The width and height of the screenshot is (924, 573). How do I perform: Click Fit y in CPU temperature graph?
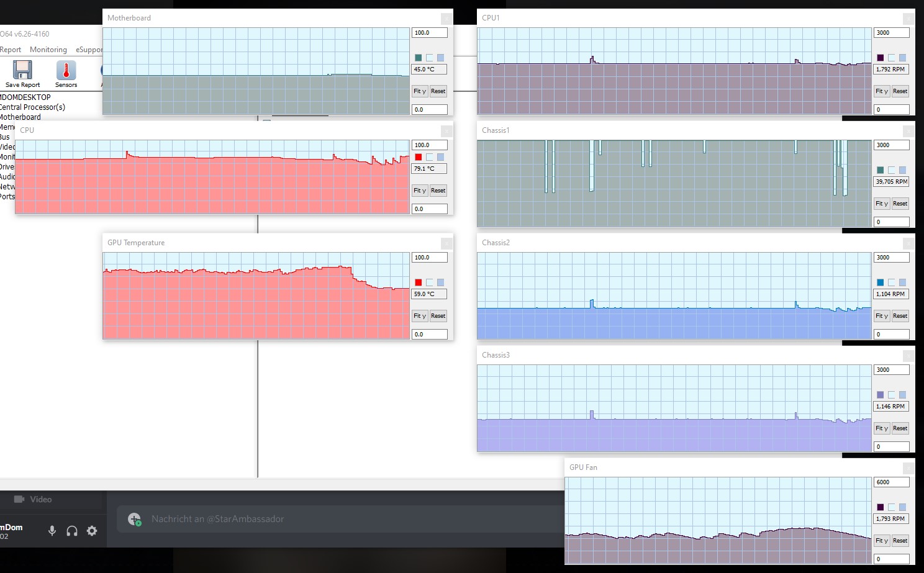pos(420,191)
